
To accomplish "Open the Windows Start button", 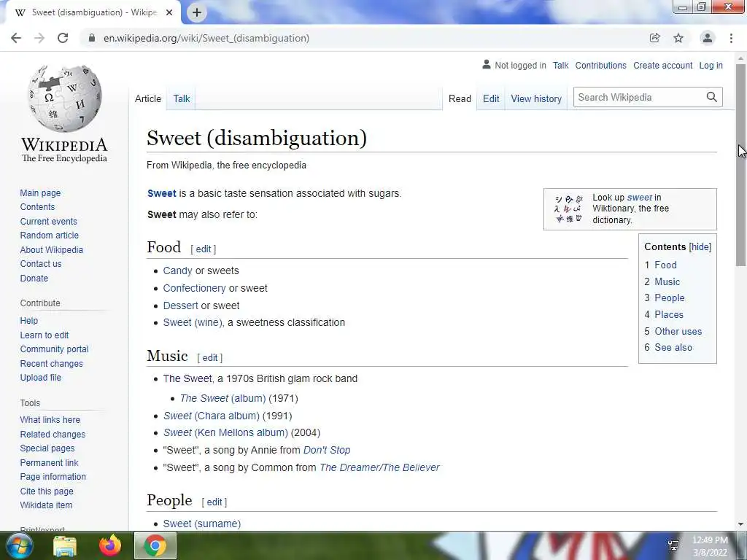I will click(x=19, y=545).
